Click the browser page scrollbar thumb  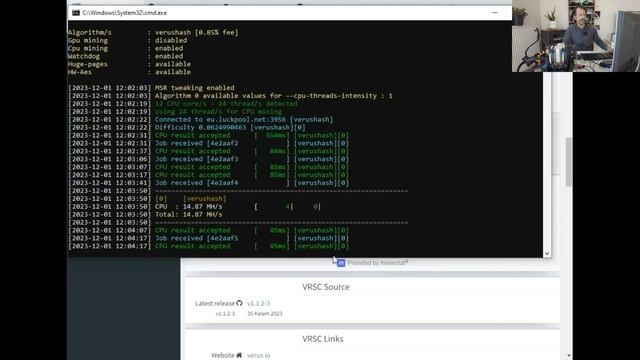click(569, 162)
